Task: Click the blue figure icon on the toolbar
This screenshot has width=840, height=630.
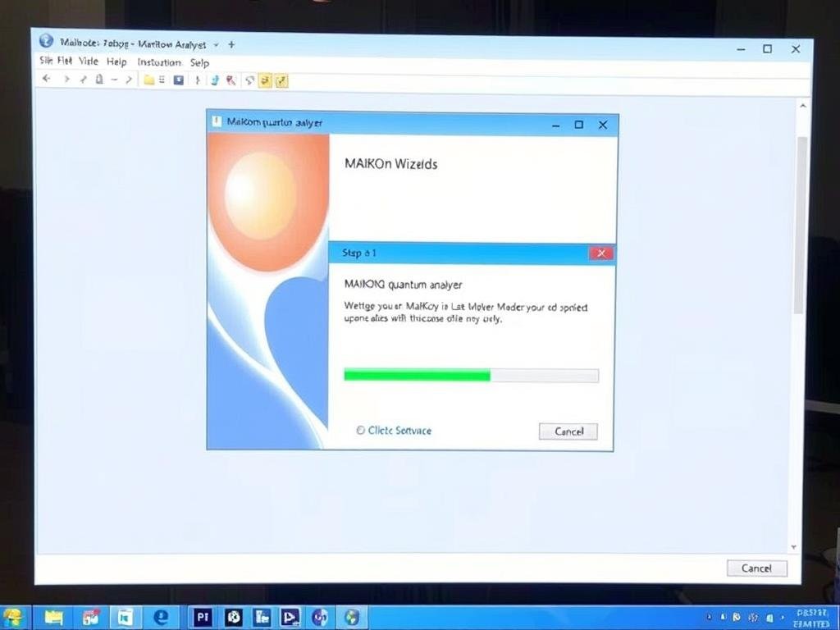Action: click(x=215, y=80)
